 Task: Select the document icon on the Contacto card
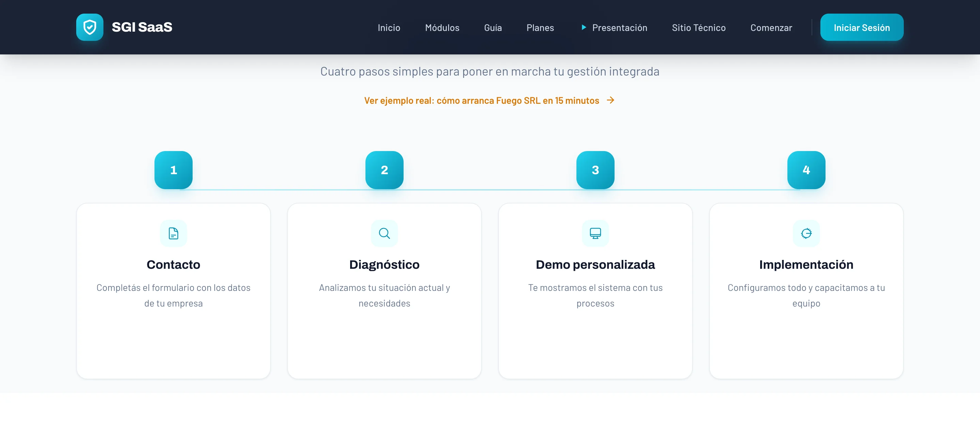tap(173, 233)
